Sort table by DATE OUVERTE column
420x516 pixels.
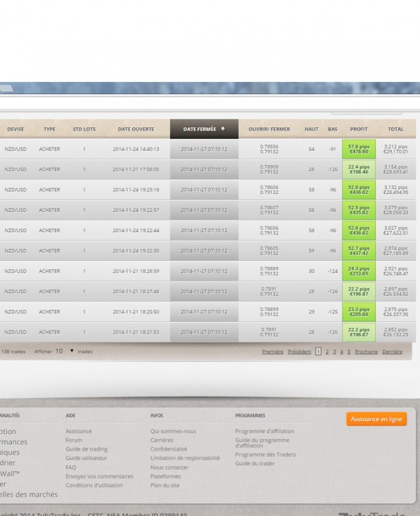(x=136, y=129)
